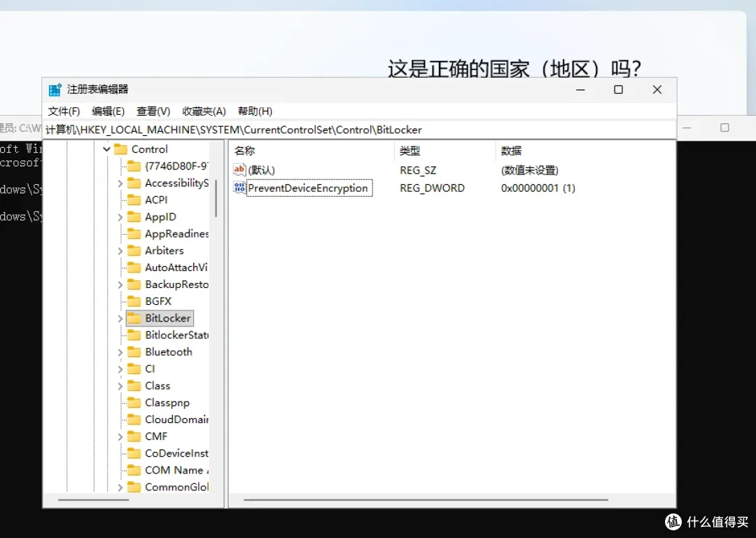Click the 0x00000001 (1) data cell
The width and height of the screenshot is (756, 538).
point(538,188)
